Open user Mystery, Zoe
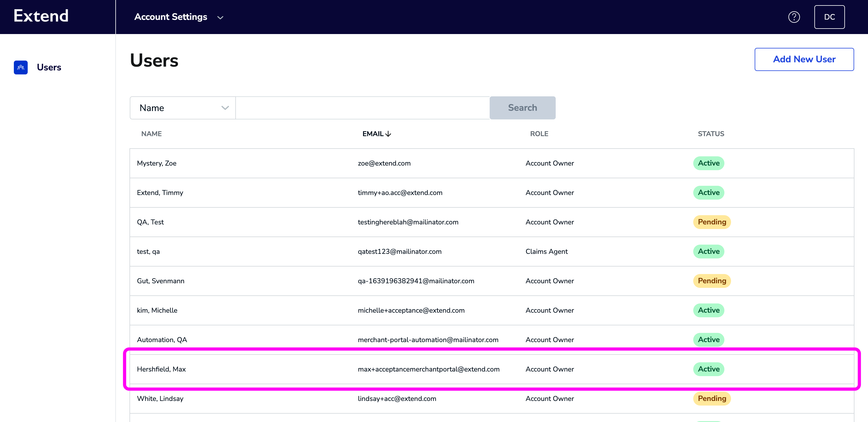The width and height of the screenshot is (868, 422). point(157,163)
